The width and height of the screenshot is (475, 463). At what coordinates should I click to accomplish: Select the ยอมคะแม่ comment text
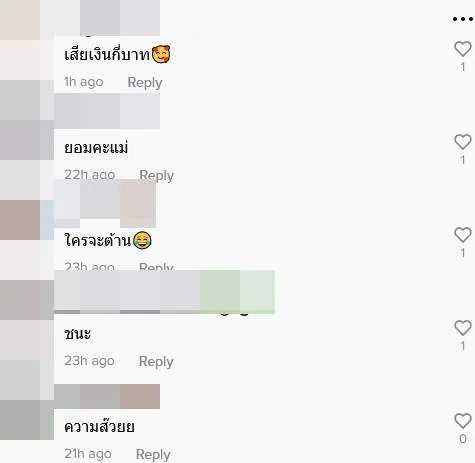(x=96, y=148)
